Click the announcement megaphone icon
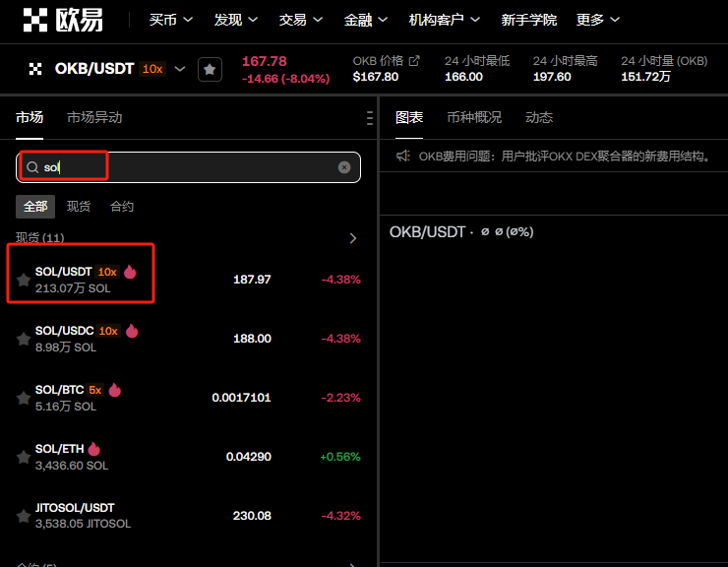The width and height of the screenshot is (728, 567). click(x=403, y=156)
